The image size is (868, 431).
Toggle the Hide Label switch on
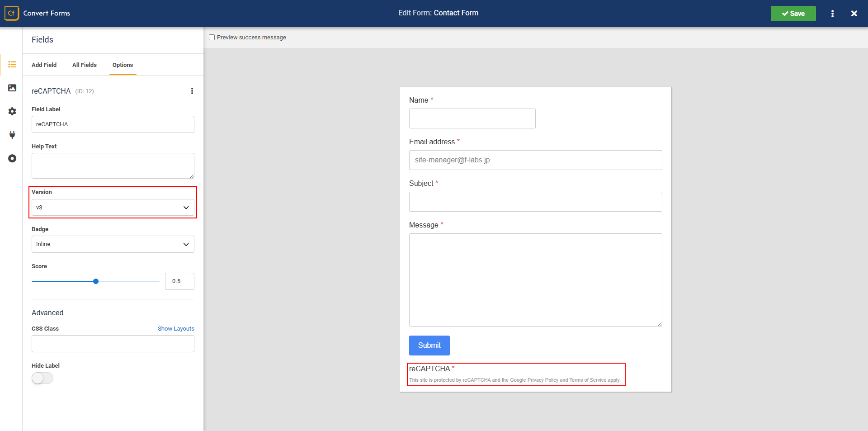[42, 378]
